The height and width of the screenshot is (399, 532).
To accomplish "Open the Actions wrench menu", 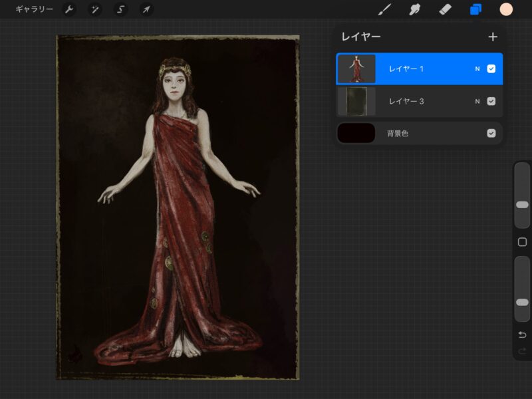I will (69, 9).
